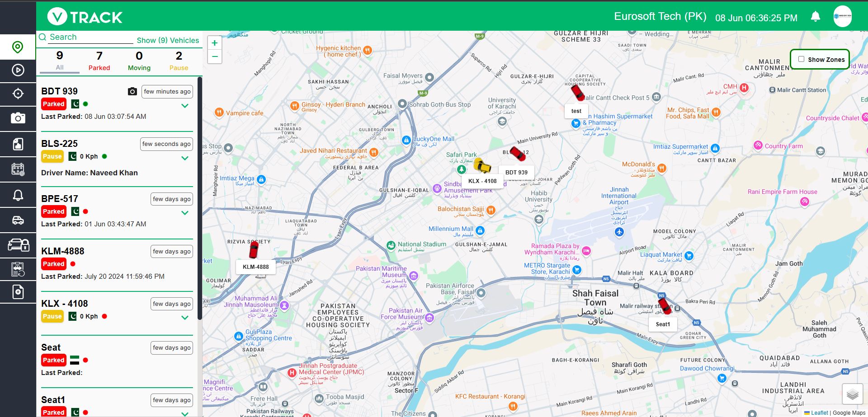Select the red car marker labeled test

577,92
